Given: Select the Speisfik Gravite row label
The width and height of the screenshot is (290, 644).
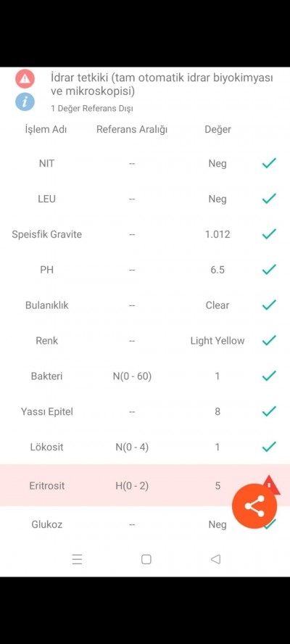Looking at the screenshot, I should point(47,234).
